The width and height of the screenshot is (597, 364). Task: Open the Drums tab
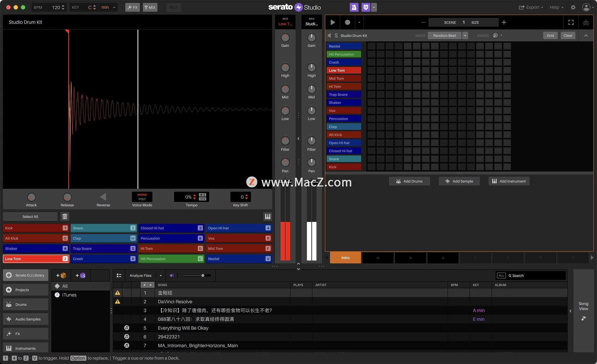click(x=25, y=304)
